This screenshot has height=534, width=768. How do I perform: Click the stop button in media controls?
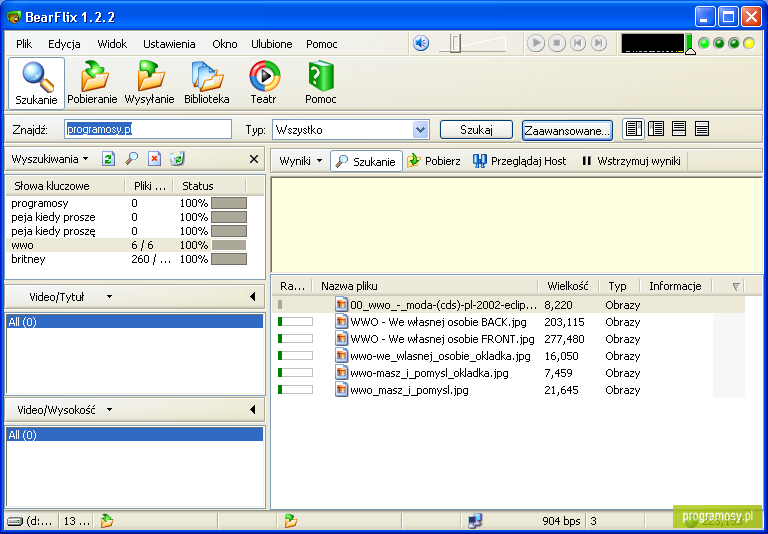click(x=557, y=43)
